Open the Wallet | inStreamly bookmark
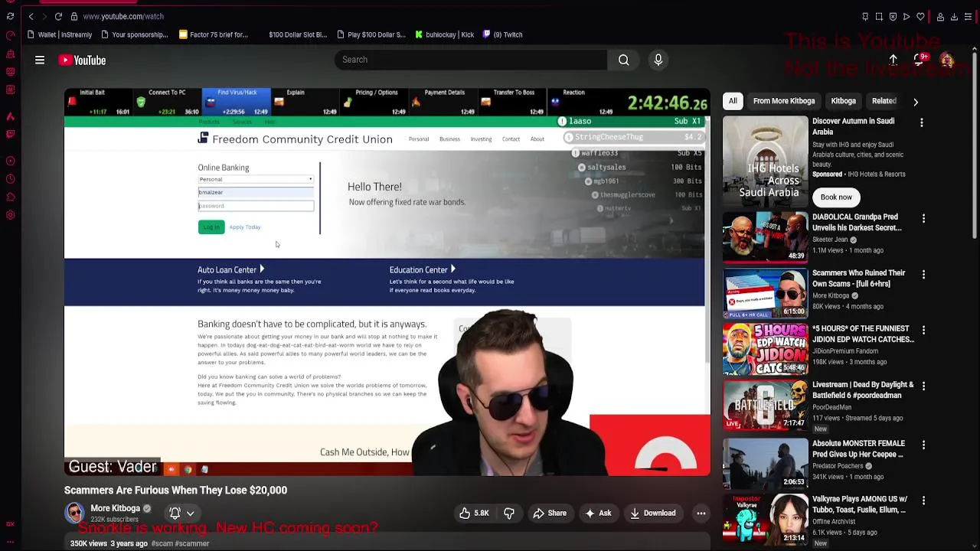This screenshot has width=980, height=551. [x=59, y=34]
